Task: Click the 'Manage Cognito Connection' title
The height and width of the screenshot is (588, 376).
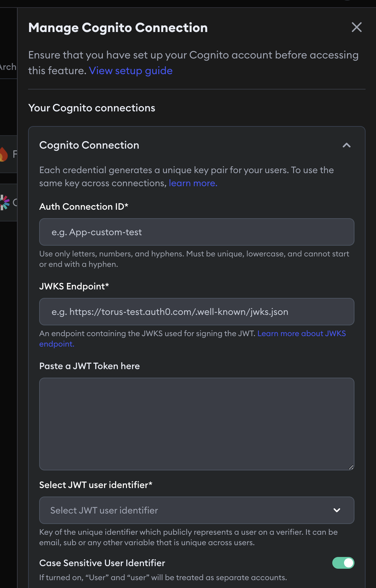Action: 118,28
